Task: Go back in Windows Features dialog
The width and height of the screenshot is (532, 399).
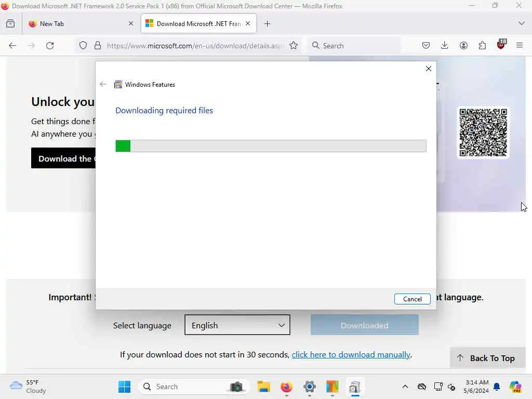Action: (x=103, y=85)
